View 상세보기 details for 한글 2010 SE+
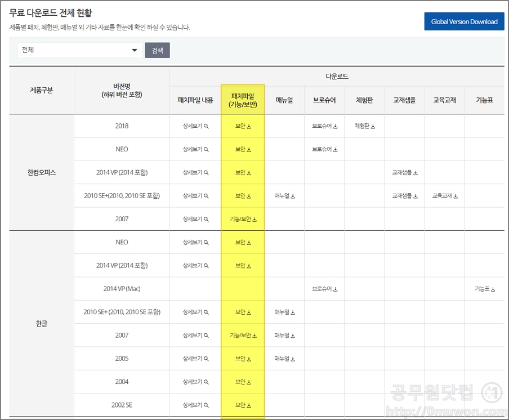Screen dimensions: 509x420 (x=195, y=312)
